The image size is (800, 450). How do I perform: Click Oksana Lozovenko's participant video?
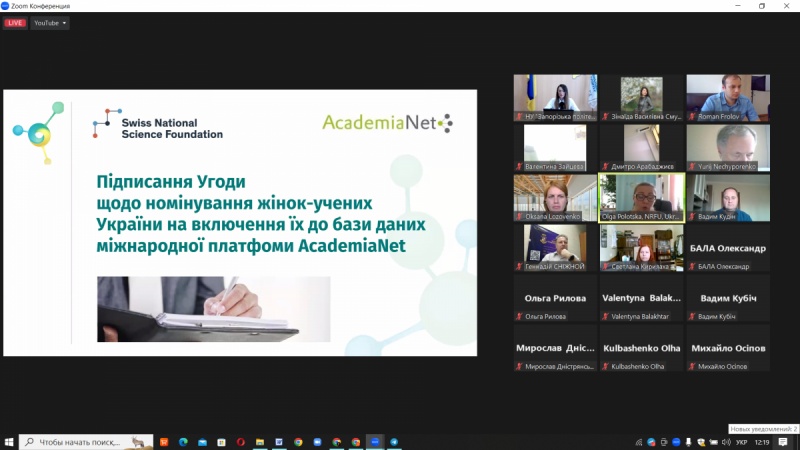(555, 197)
